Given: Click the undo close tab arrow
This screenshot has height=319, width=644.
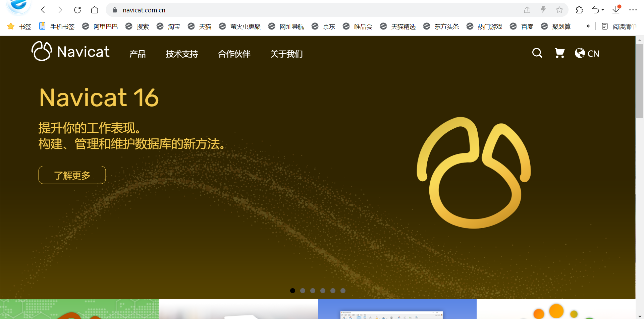Looking at the screenshot, I should [x=596, y=10].
